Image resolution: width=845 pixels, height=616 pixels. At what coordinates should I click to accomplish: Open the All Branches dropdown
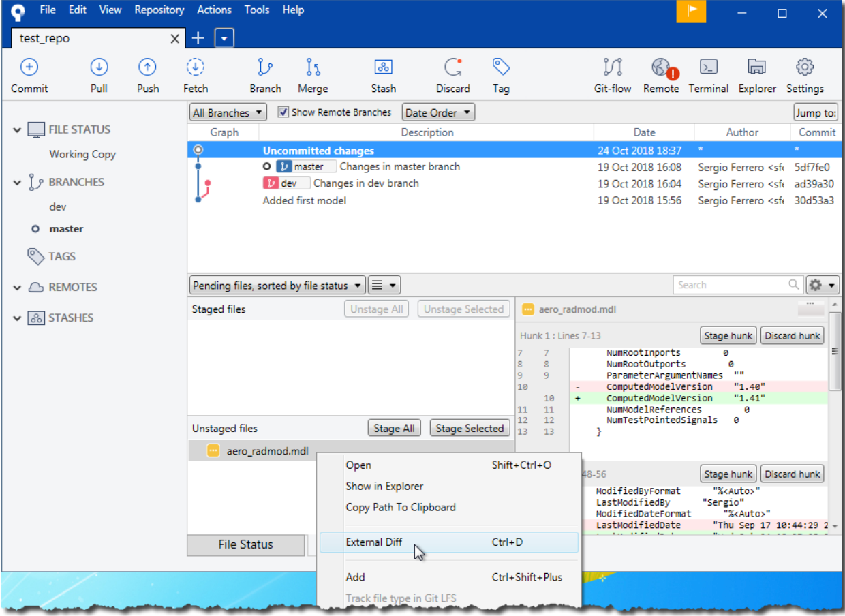(228, 113)
